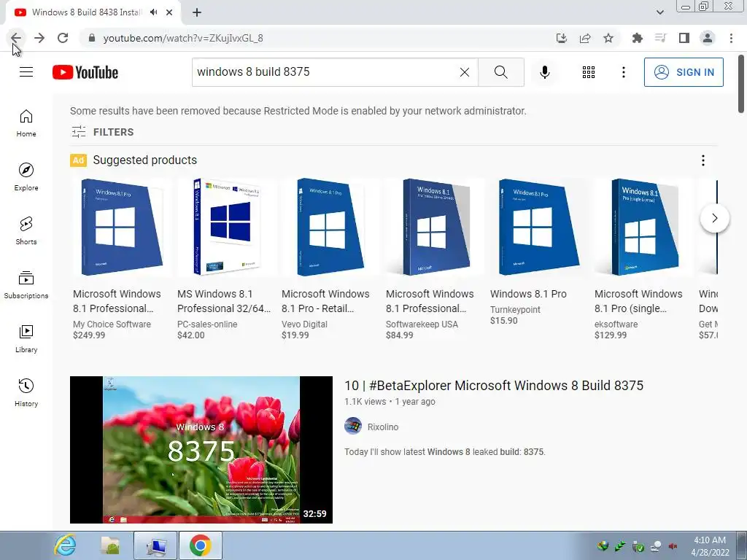Open Vevo Digital Windows 8.1 Pro product image
The image size is (747, 560).
pos(330,227)
